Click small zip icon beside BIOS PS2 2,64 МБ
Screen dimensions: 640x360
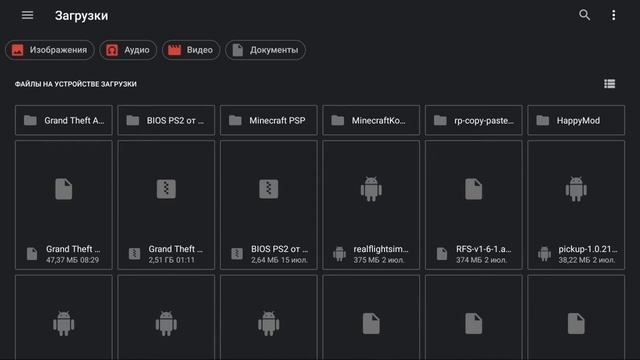(x=237, y=254)
